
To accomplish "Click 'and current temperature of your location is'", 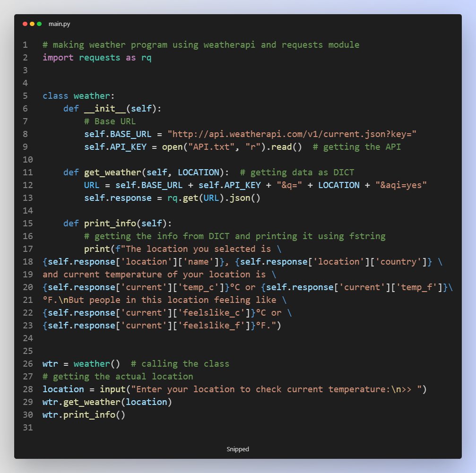I will click(x=154, y=274).
